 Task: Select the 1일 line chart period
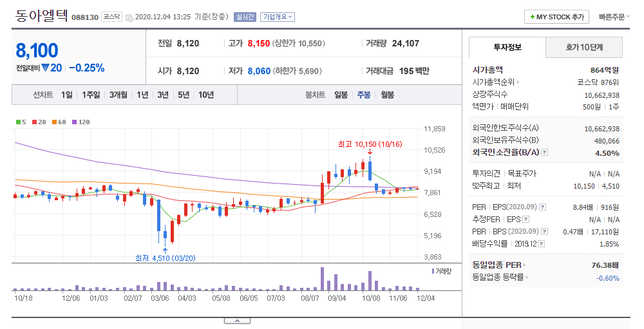pos(66,95)
